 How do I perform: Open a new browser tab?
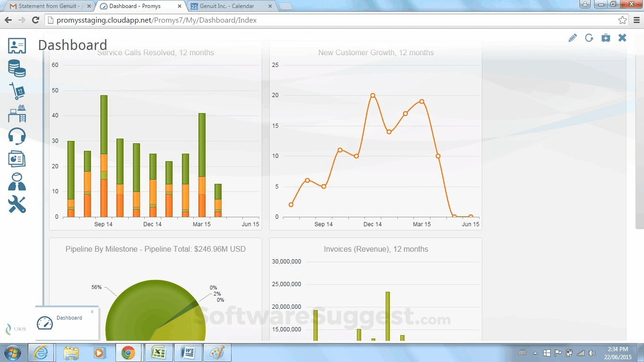285,6
